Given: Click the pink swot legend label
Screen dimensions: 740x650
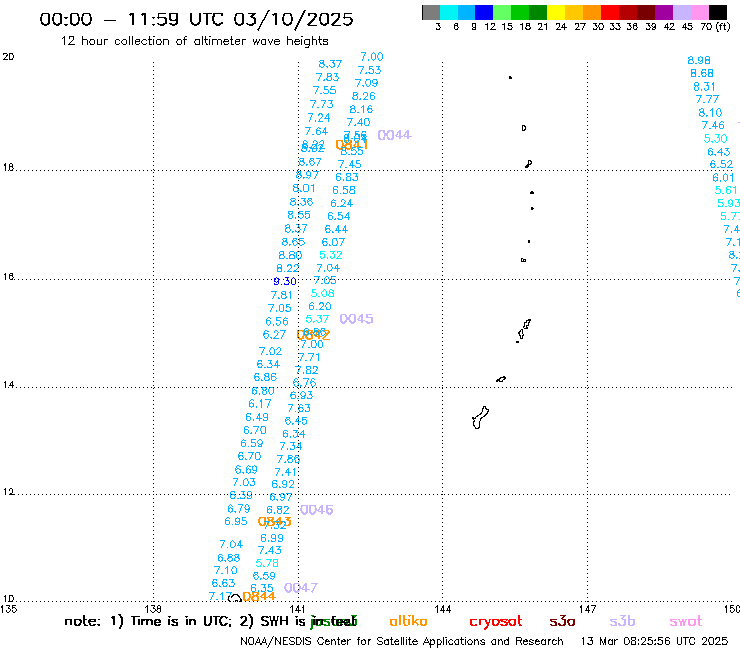Looking at the screenshot, I should [x=686, y=622].
